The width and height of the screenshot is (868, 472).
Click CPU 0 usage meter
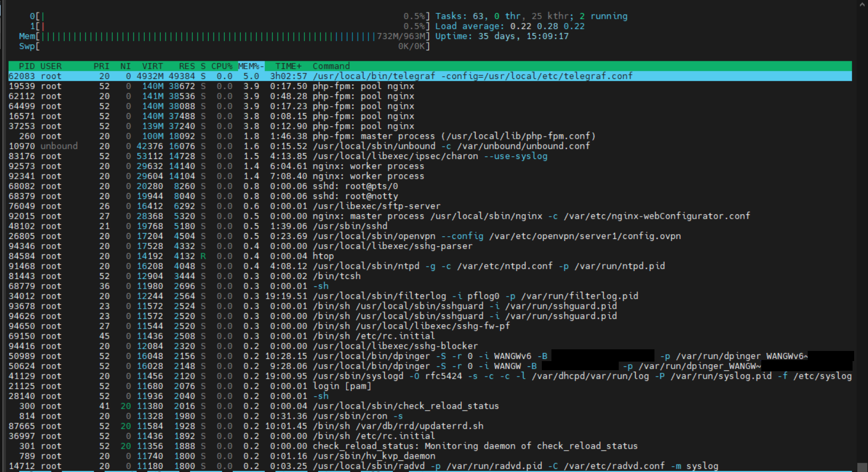[x=230, y=16]
